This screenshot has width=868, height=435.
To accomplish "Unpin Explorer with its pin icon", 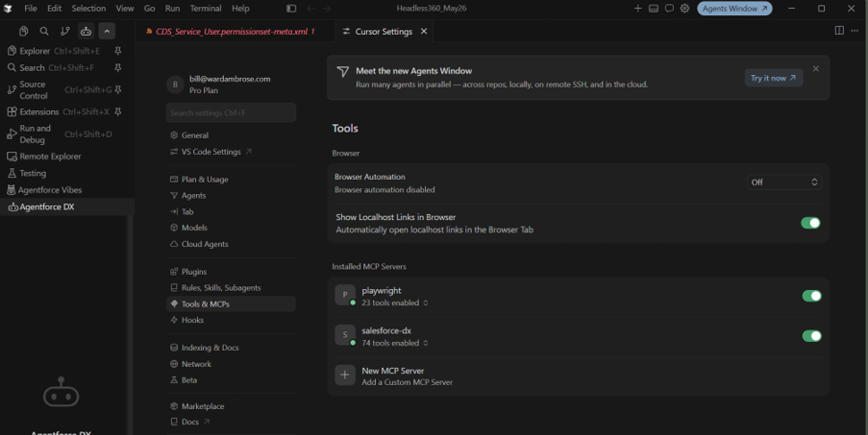I will point(118,51).
